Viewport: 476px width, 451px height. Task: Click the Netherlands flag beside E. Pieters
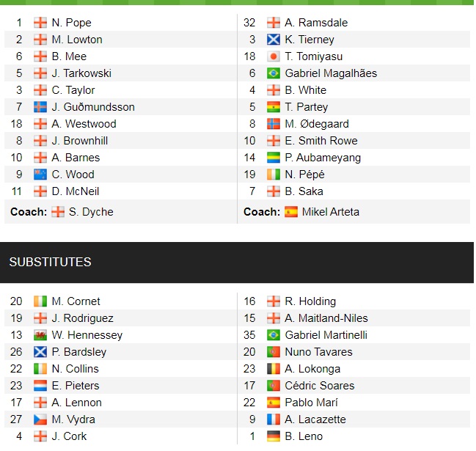click(x=40, y=386)
